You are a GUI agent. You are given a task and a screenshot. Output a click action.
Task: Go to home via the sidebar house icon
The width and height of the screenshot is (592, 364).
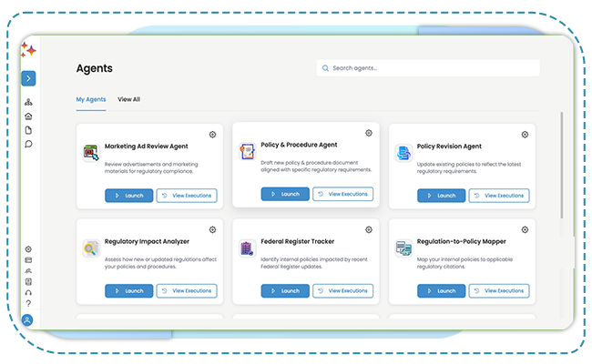click(28, 116)
